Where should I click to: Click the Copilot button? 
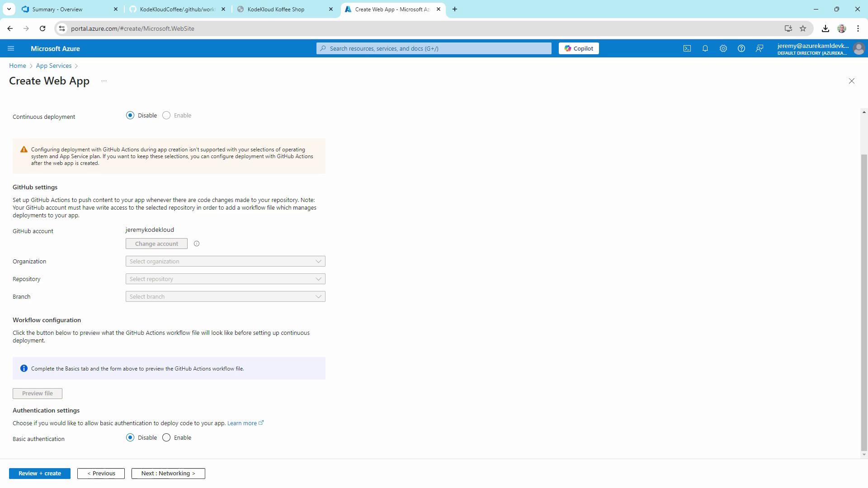pos(578,48)
